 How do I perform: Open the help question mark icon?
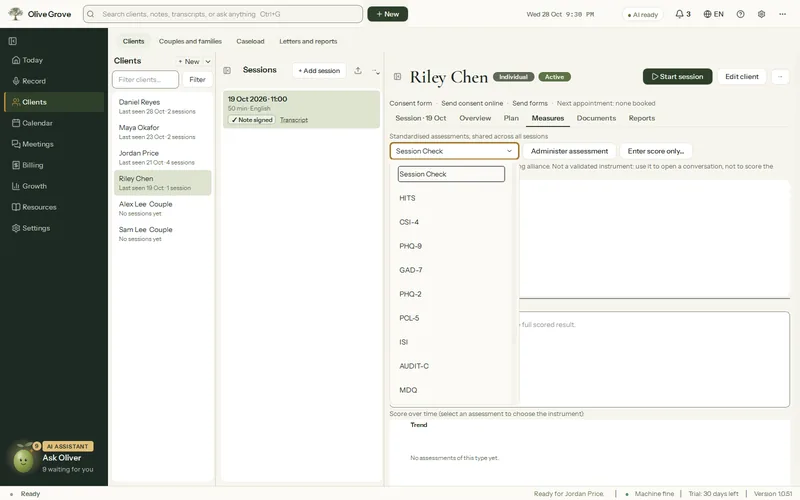click(x=740, y=14)
